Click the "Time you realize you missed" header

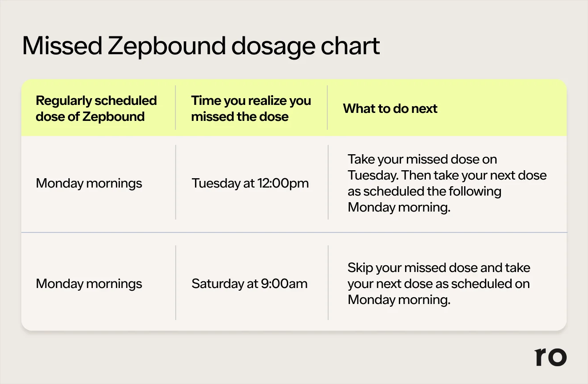[x=251, y=108]
